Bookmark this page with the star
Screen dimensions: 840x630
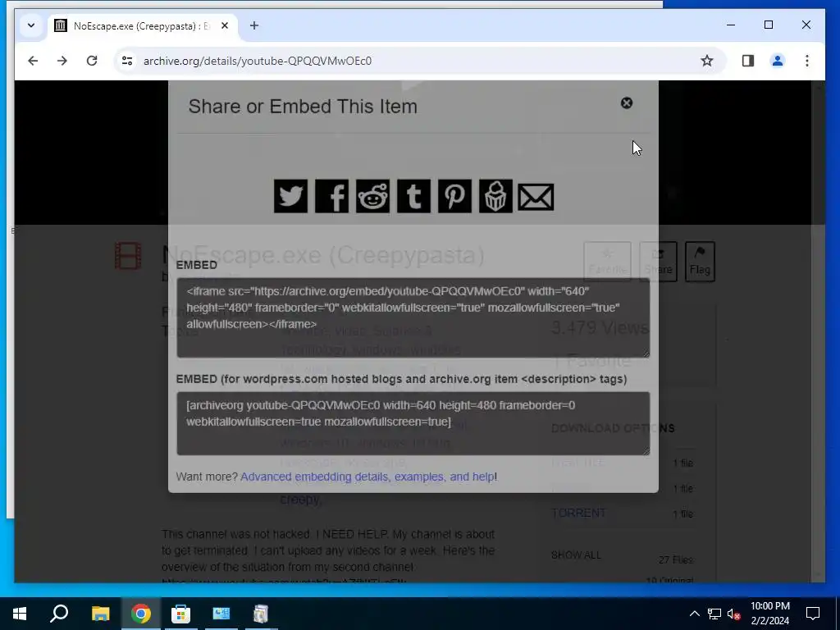707,61
